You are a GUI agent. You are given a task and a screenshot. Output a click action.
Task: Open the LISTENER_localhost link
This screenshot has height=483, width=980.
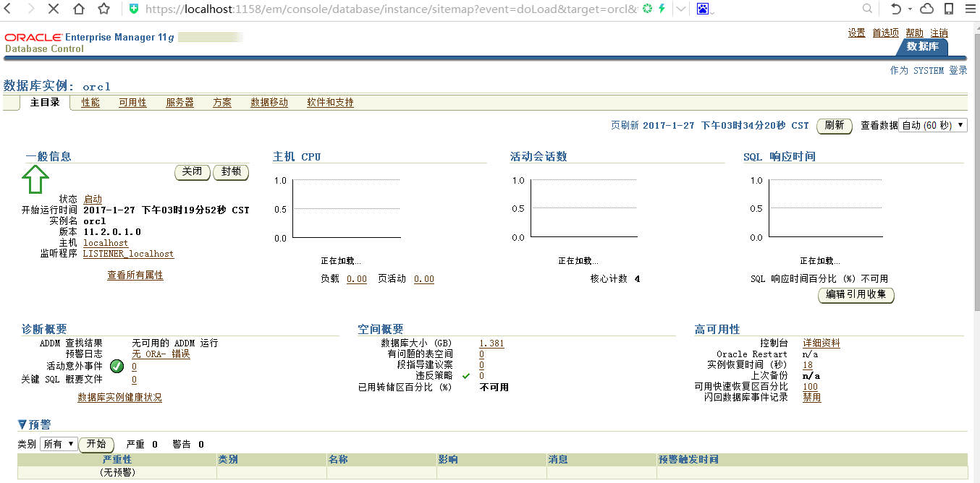[x=128, y=254]
